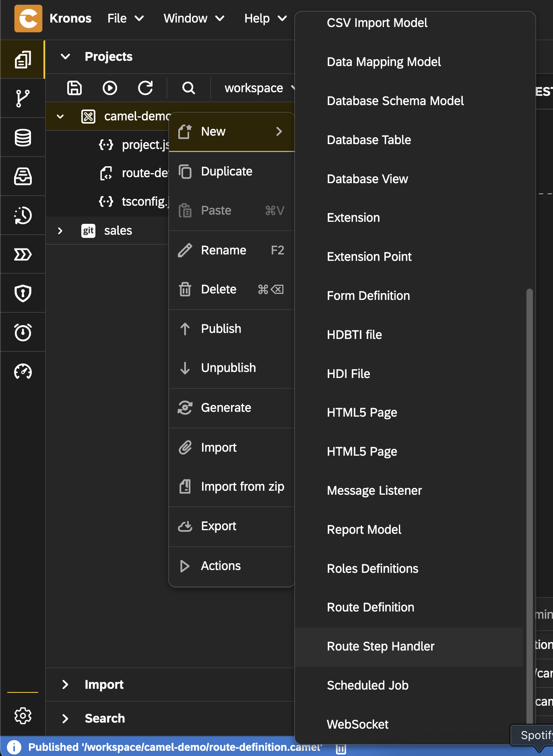Open the history clock sidebar icon

click(23, 215)
